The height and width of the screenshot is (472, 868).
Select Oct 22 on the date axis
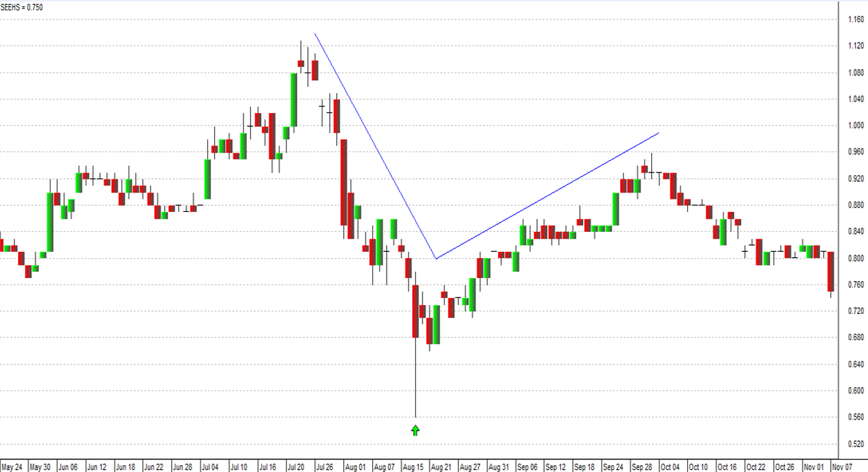(x=755, y=467)
